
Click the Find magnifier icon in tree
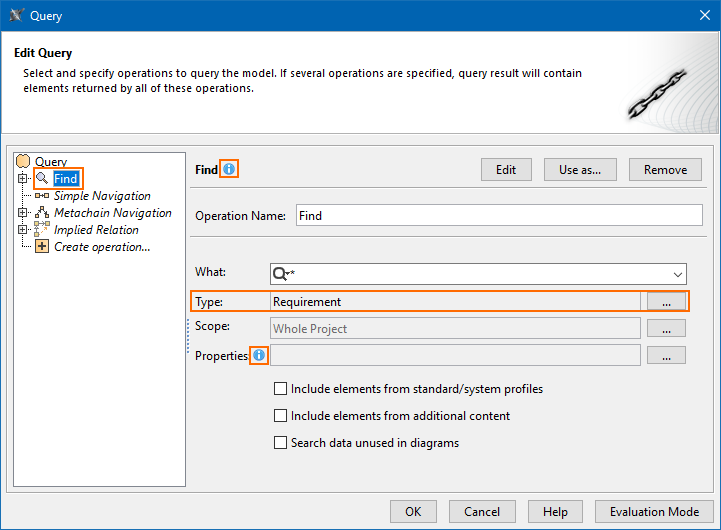pyautogui.click(x=42, y=179)
